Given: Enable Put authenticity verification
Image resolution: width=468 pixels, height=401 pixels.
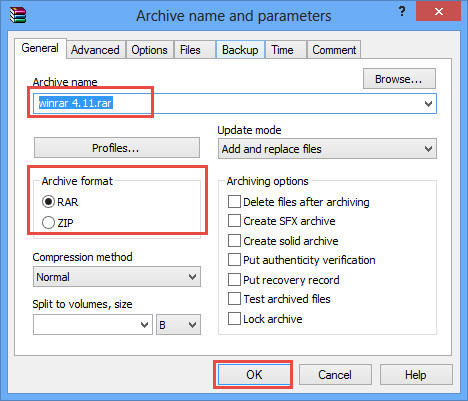Looking at the screenshot, I should [x=234, y=260].
